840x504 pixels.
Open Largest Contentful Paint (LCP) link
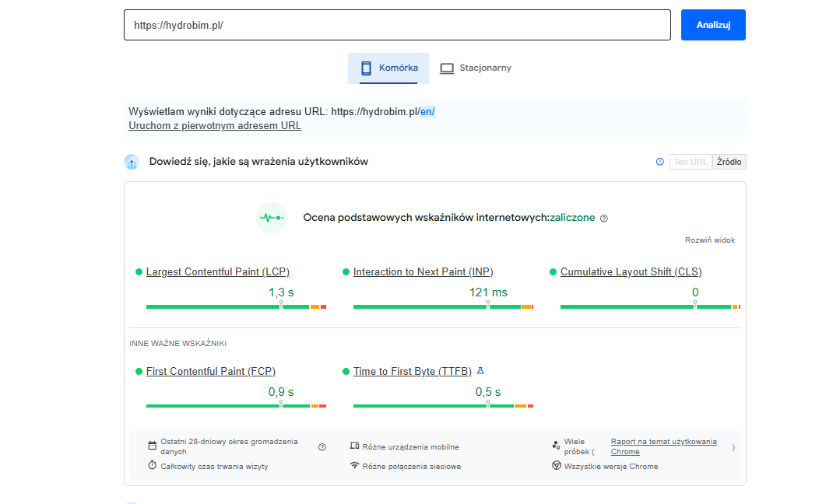click(x=217, y=271)
